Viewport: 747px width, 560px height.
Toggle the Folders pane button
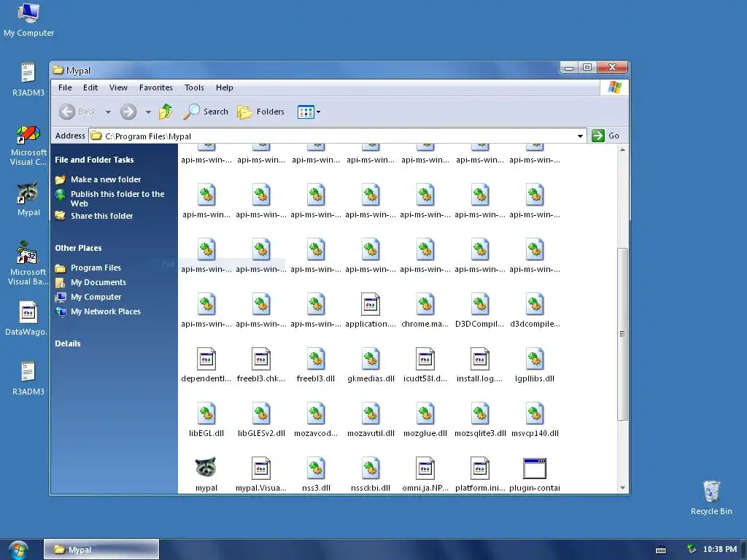point(260,112)
